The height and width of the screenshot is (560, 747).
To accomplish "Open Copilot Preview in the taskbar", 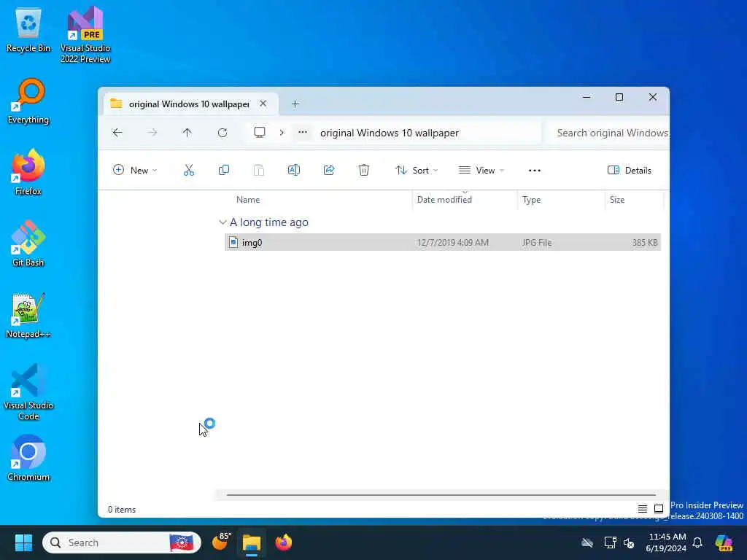I will (x=724, y=542).
